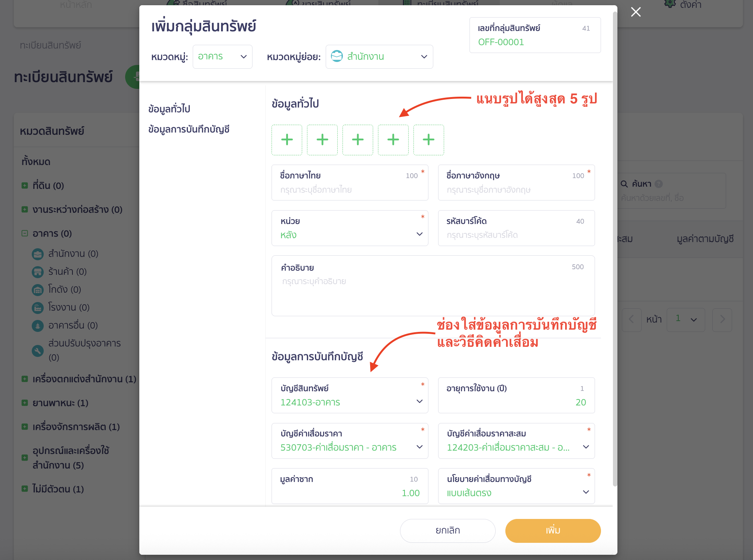Select the ร้านค้า shop icon

(x=38, y=272)
